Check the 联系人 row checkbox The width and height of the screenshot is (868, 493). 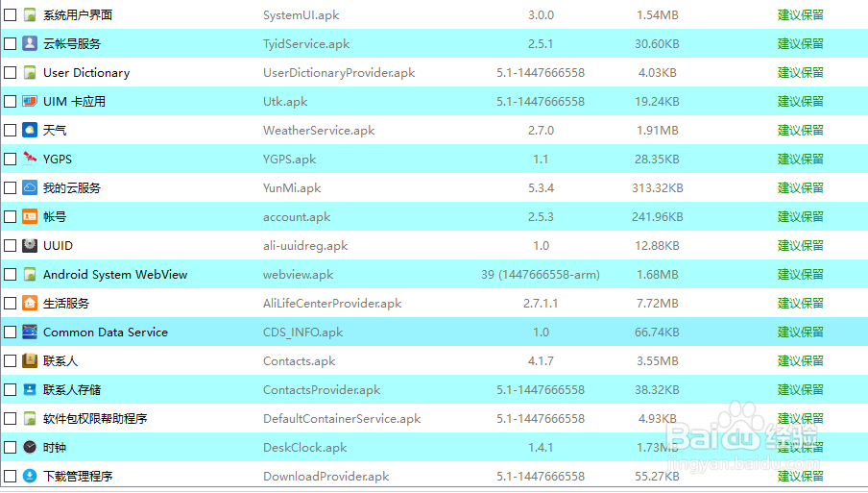click(x=10, y=360)
